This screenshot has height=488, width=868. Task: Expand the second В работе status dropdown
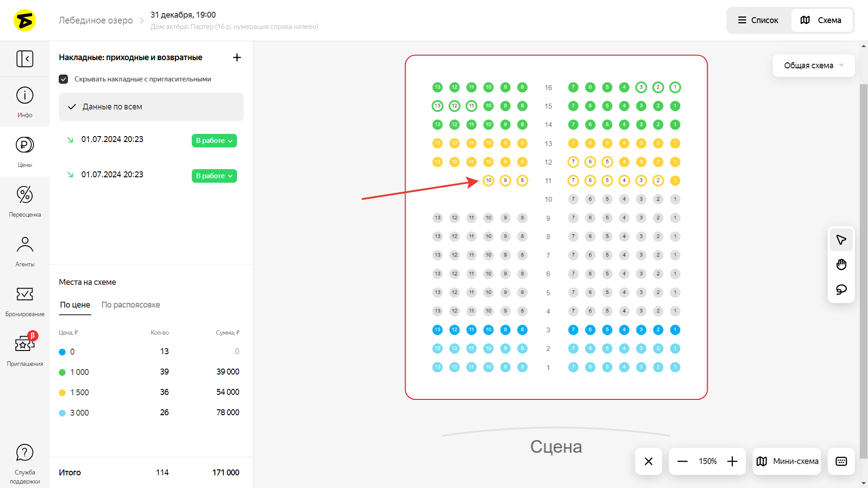point(214,176)
